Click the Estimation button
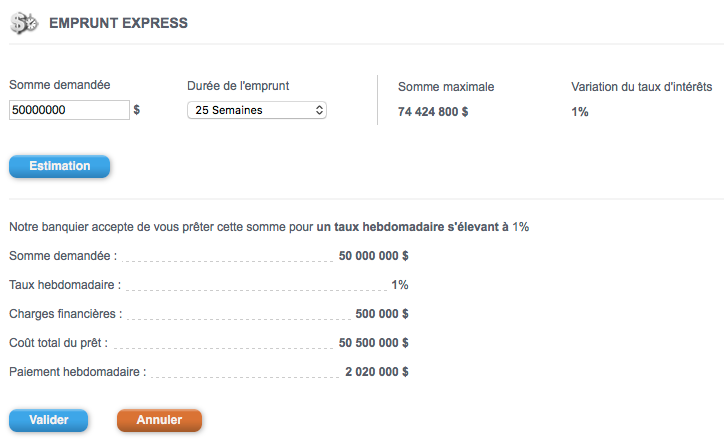Viewport: 724px width, 444px height. 60,166
